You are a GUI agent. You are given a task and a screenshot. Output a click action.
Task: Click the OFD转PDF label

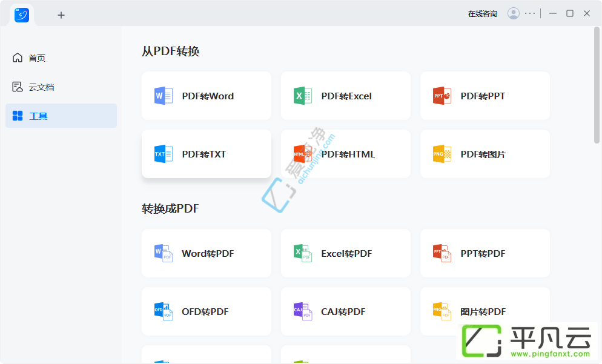coord(205,311)
